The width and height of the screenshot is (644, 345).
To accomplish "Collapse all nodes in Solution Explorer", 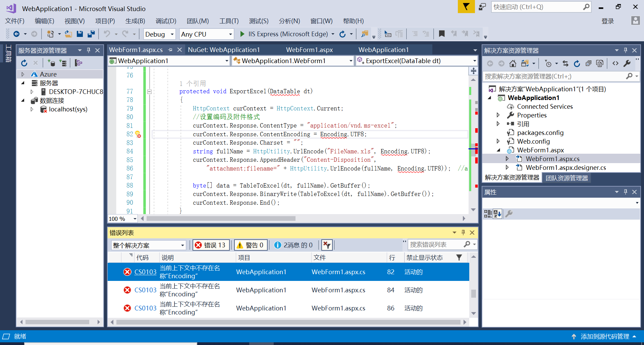I will point(588,63).
